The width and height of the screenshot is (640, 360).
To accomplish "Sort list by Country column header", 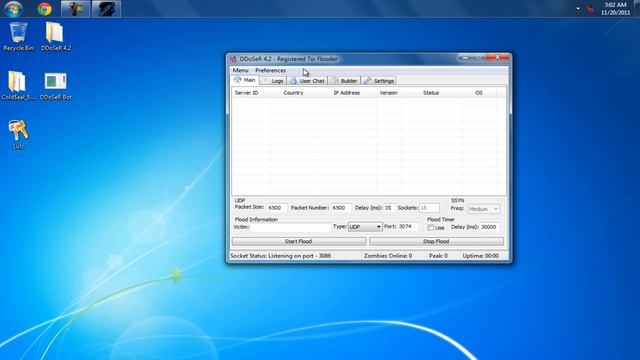I will pos(293,93).
